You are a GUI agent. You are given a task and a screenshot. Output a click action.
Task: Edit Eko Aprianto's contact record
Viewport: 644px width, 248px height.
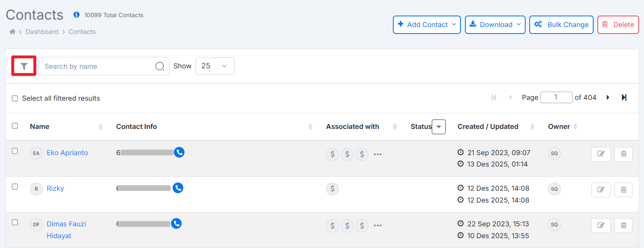(x=601, y=154)
